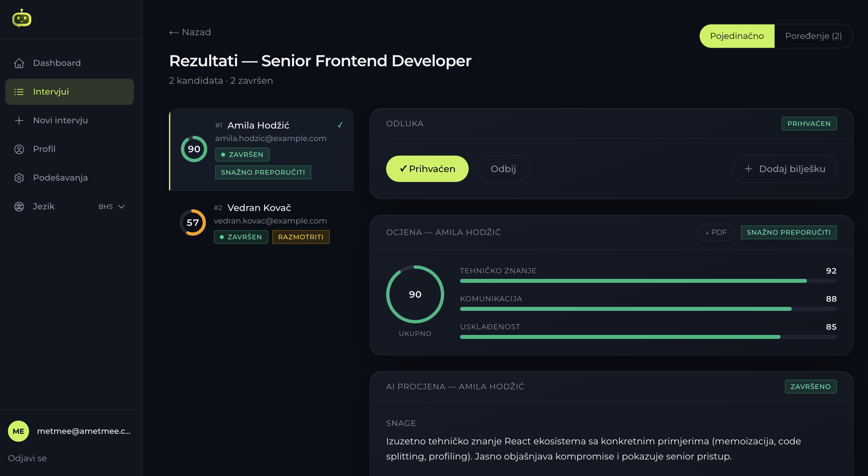
Task: Click the Jezik globe icon
Action: point(19,206)
